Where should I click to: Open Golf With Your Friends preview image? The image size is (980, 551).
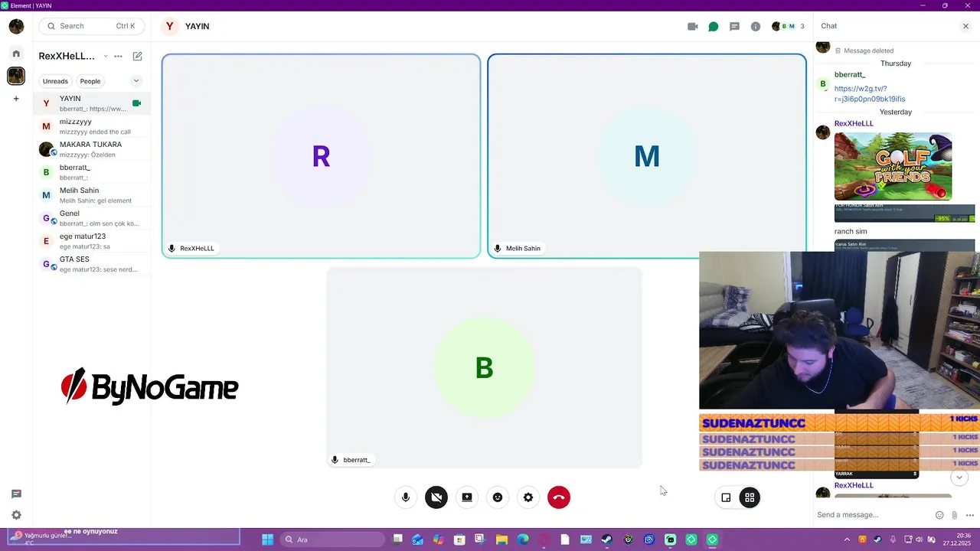click(x=893, y=166)
